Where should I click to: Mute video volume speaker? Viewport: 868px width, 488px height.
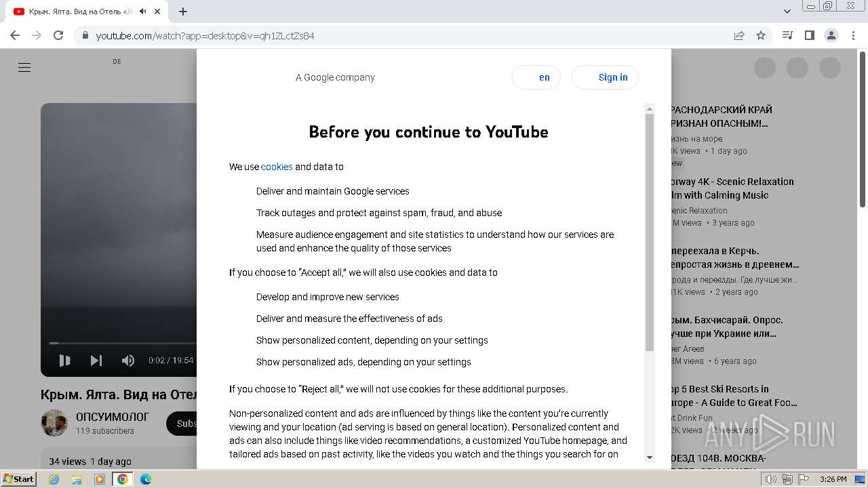point(128,361)
